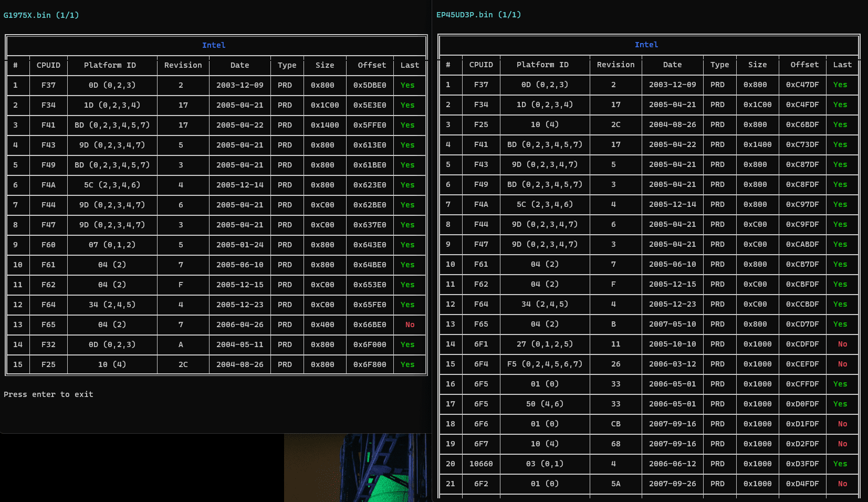Screen dimensions: 868x502
Task: Select revision CB in the 6F6 row
Action: click(616, 424)
